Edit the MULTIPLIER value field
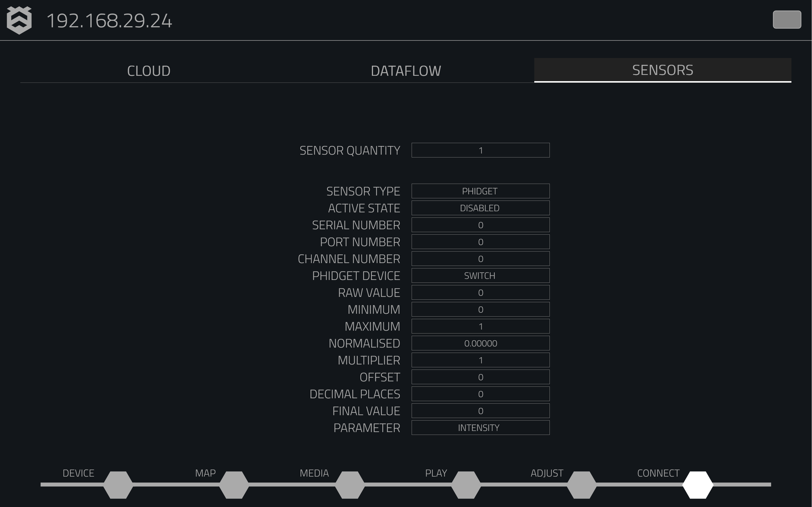Viewport: 812px width, 507px height. (479, 360)
